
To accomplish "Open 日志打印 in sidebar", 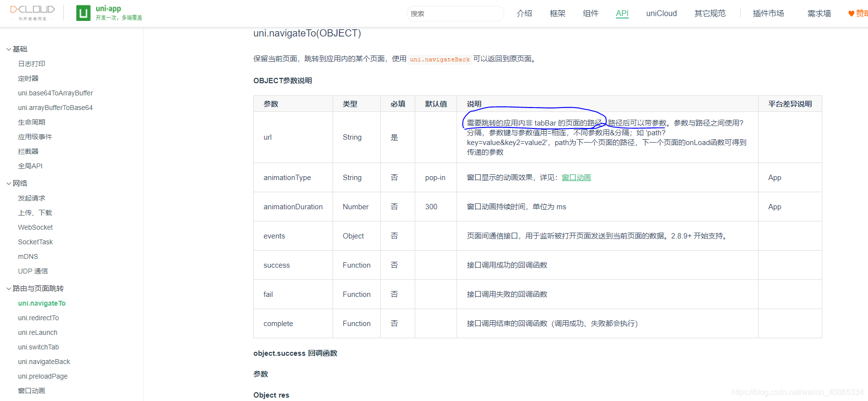I will click(x=32, y=64).
